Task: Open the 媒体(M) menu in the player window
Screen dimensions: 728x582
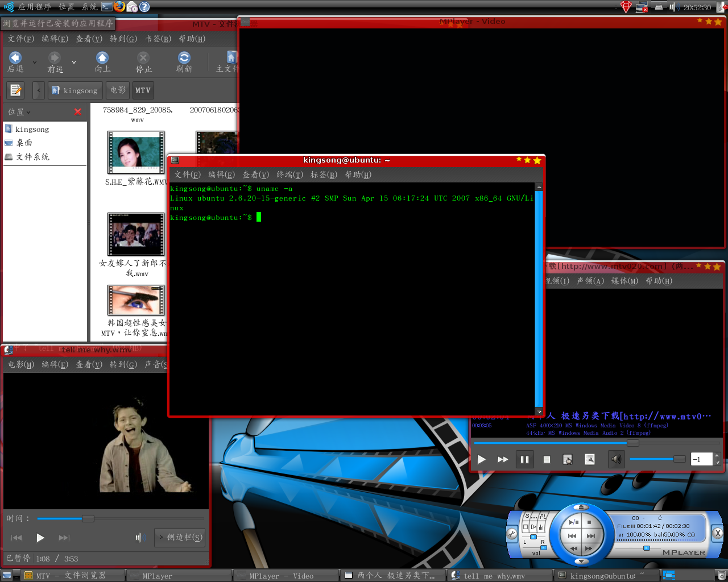Action: point(624,281)
